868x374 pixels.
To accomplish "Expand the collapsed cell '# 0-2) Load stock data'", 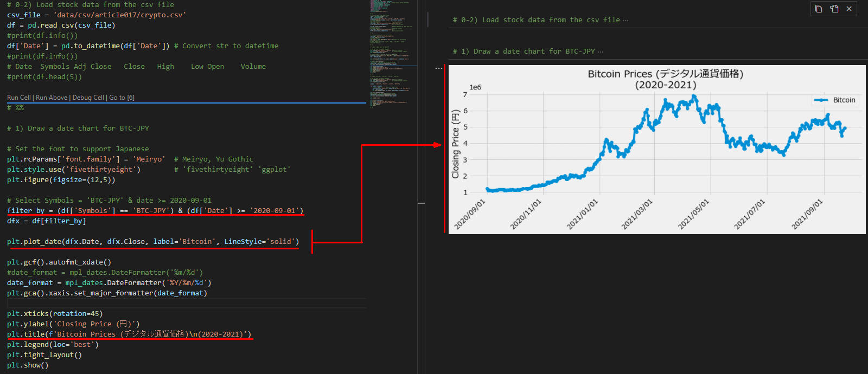I will [x=540, y=20].
